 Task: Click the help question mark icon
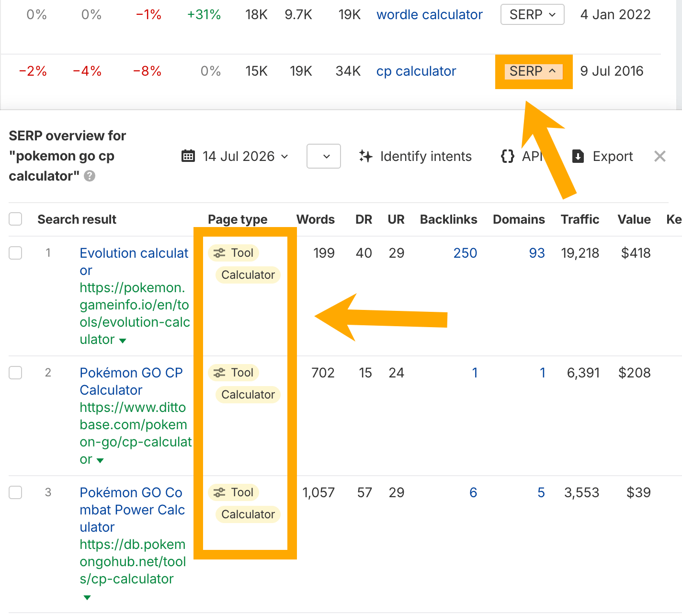coord(90,176)
